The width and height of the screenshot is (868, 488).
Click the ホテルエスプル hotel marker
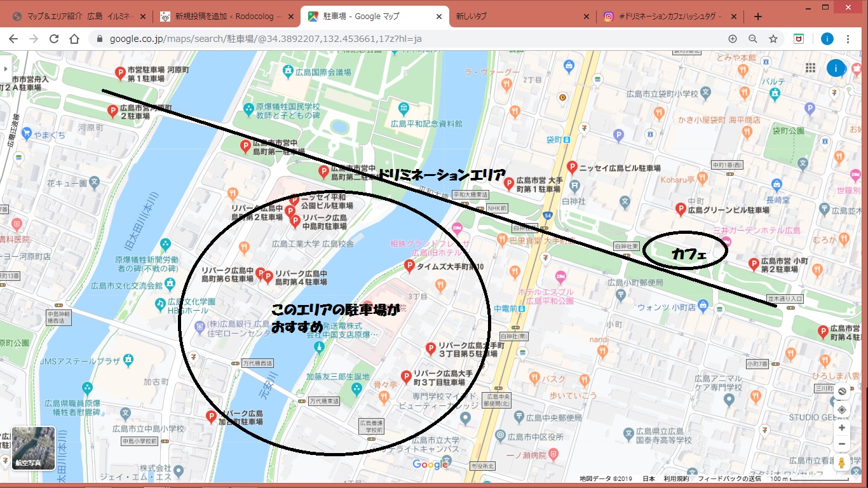560,278
